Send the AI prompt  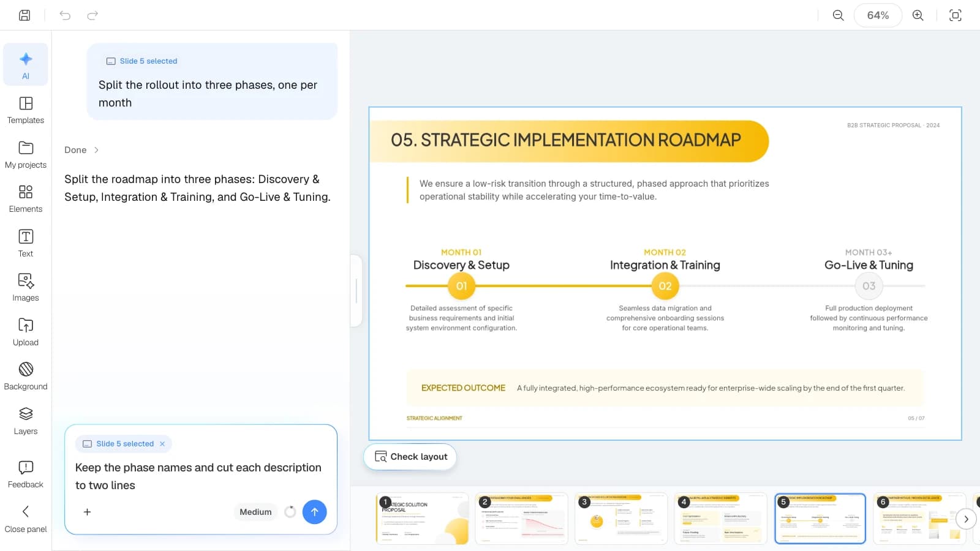[314, 512]
